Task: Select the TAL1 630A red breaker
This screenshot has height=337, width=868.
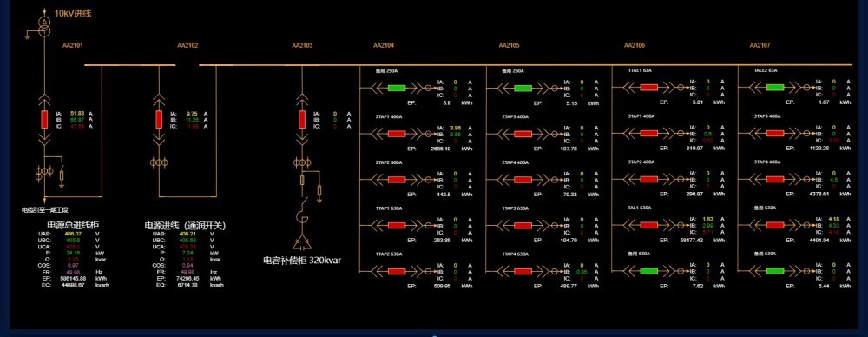Action: coord(648,225)
